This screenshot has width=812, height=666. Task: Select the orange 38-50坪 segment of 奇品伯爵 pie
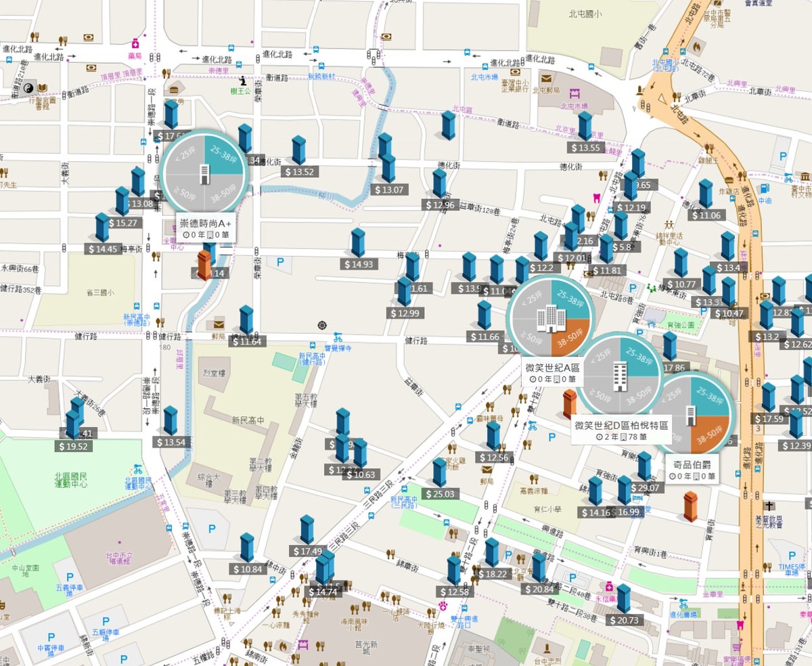710,434
